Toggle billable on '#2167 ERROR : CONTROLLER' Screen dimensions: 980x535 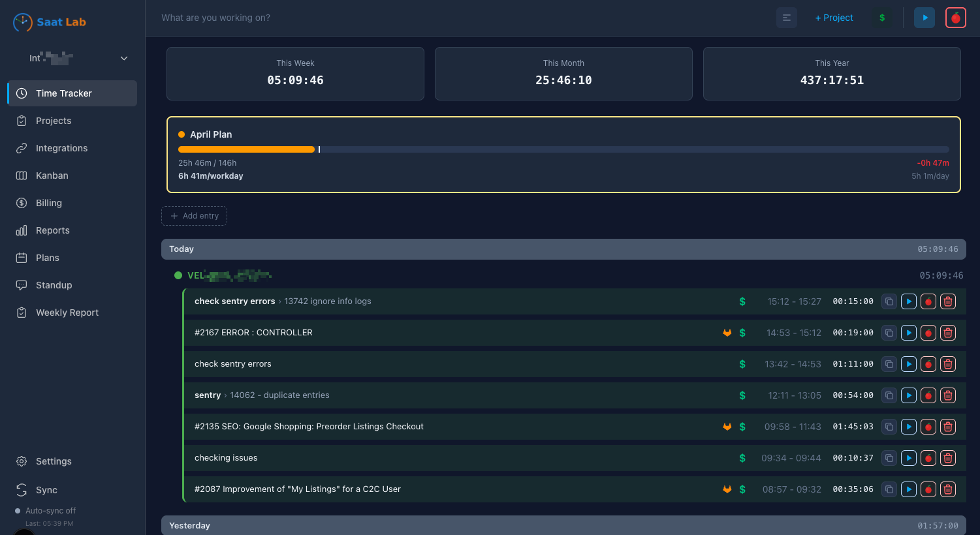click(742, 333)
